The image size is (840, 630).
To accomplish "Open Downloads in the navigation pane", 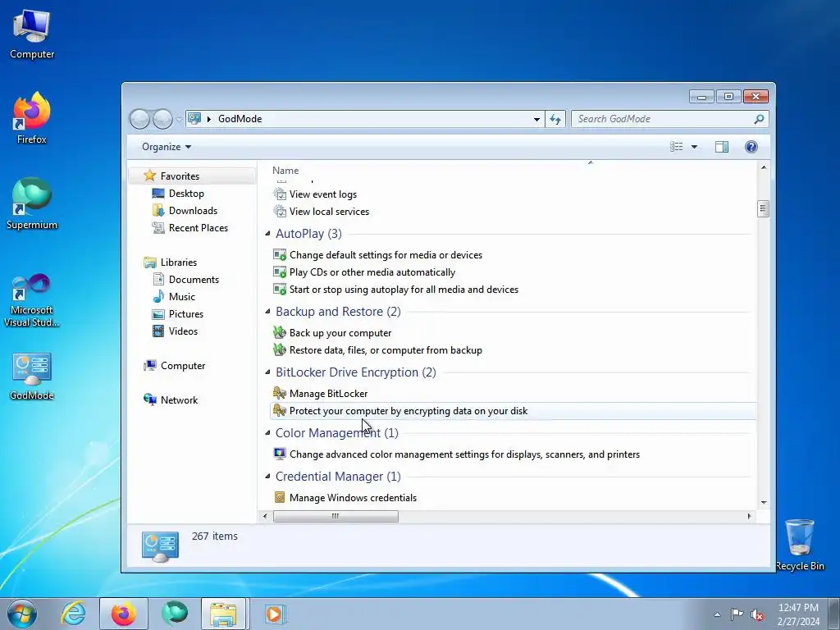I will tap(193, 211).
